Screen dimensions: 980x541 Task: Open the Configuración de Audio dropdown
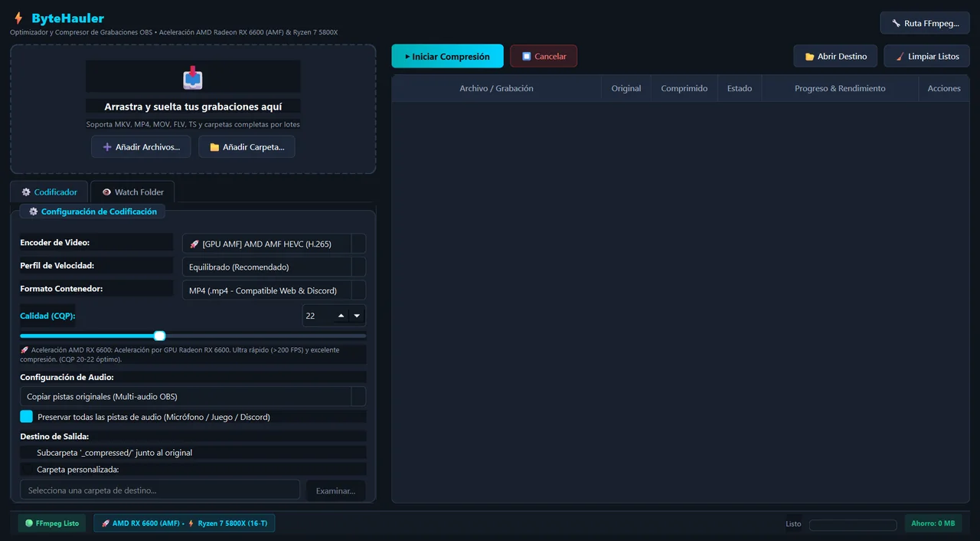193,396
